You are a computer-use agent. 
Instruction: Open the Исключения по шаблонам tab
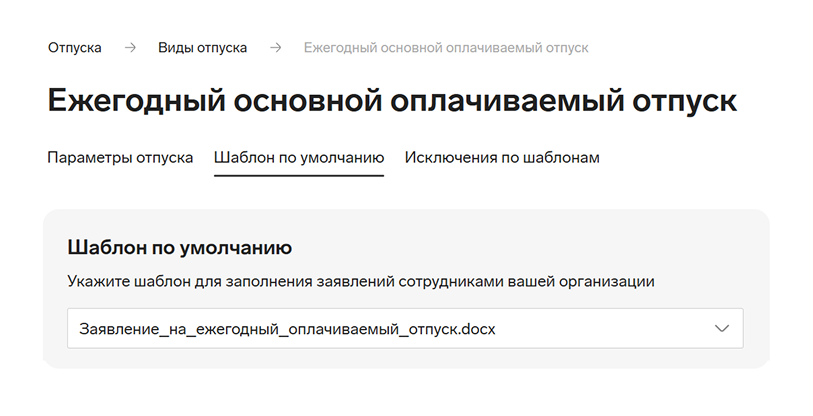tap(502, 157)
